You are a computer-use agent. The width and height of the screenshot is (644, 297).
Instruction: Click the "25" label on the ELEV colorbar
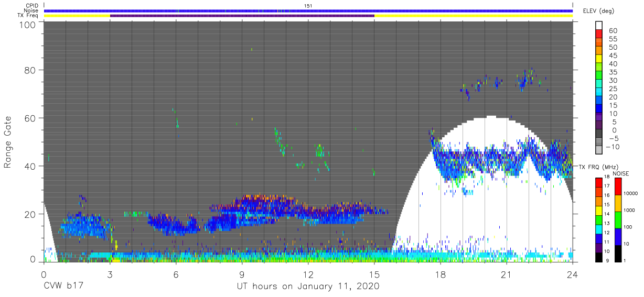(x=614, y=89)
